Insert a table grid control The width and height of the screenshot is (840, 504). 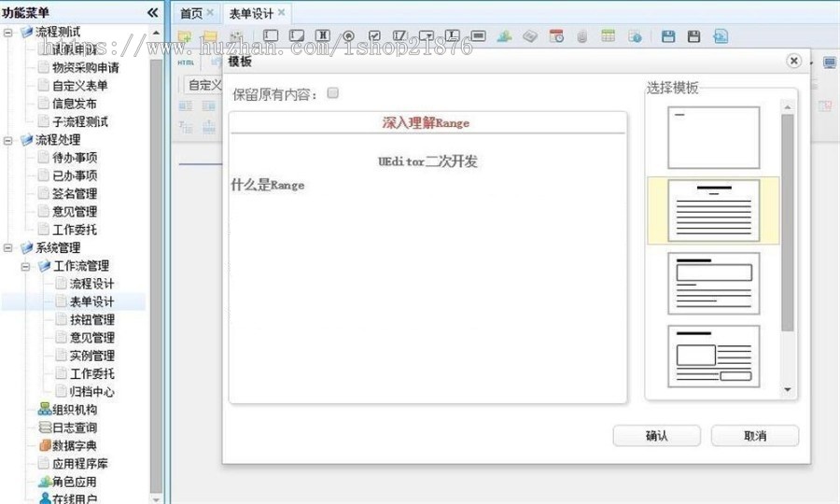608,35
